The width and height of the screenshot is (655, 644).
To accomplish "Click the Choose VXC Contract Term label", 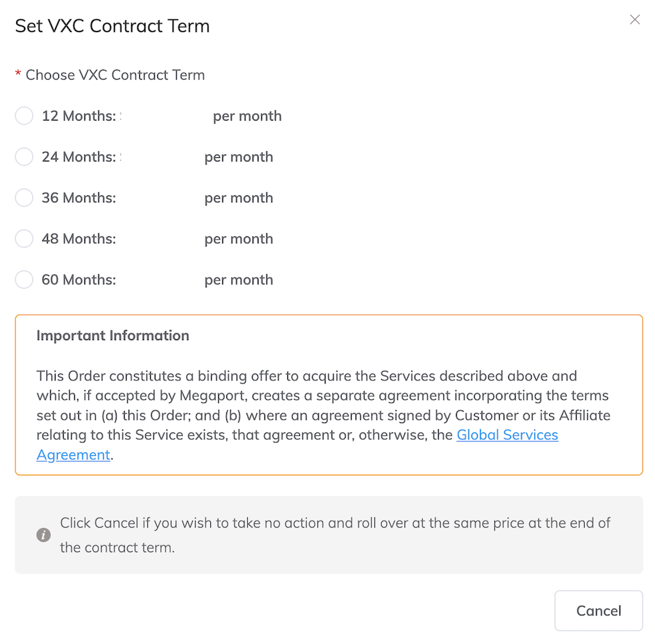I will coord(115,75).
